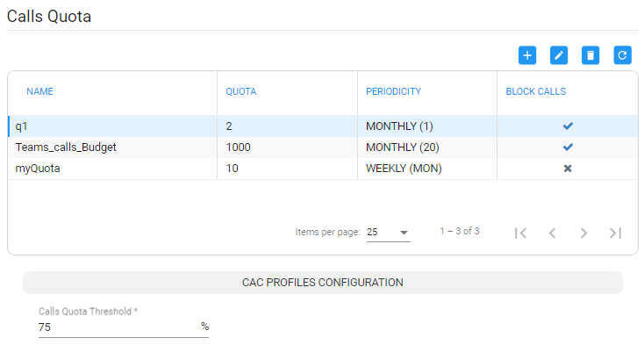
Task: Click the block calls checkmark for q1
Action: tap(568, 126)
